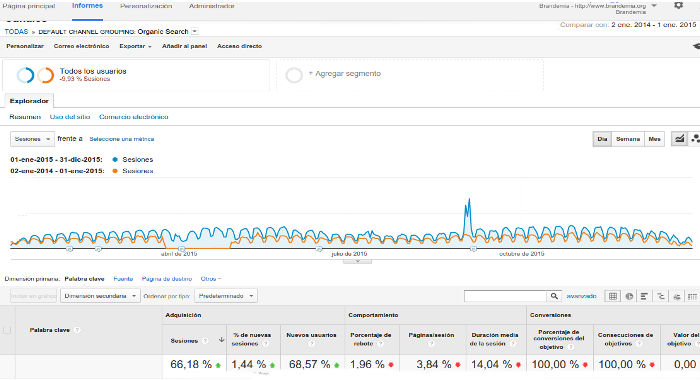Open the settings gear icon
The height and width of the screenshot is (380, 700).
coord(678,5)
